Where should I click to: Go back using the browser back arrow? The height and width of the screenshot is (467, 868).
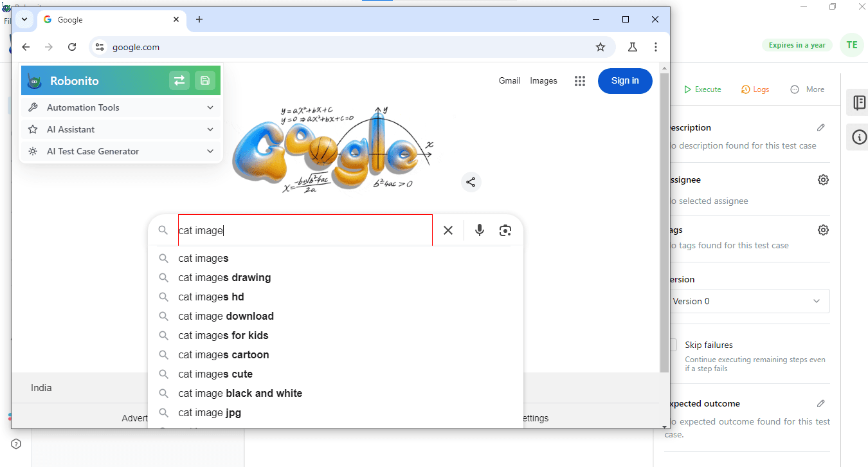(26, 47)
